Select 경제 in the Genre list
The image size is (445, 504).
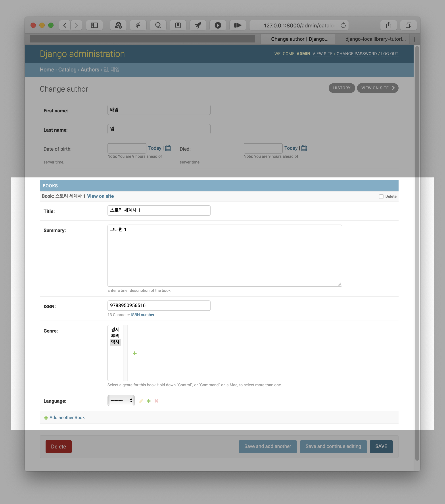click(115, 329)
